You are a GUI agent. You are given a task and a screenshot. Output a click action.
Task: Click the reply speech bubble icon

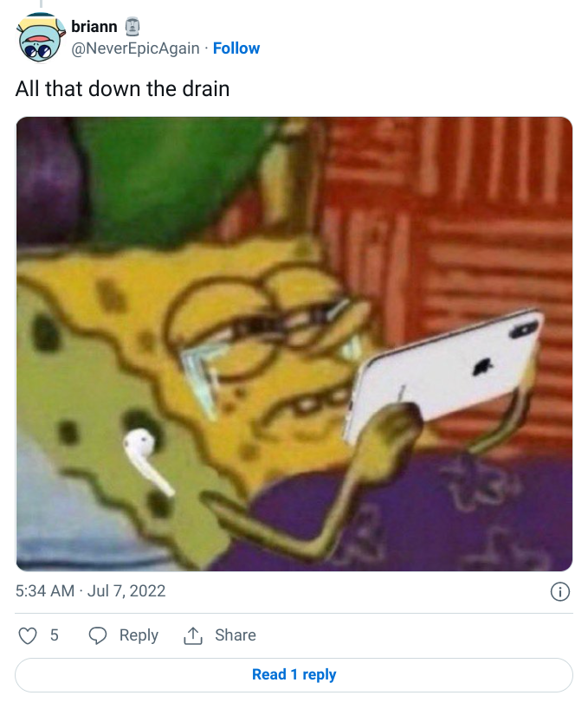click(x=98, y=635)
